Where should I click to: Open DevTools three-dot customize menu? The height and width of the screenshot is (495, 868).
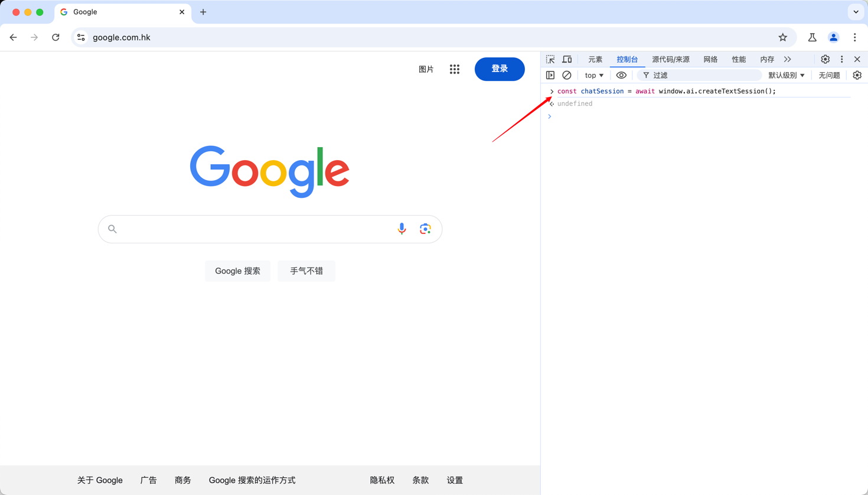tap(841, 59)
